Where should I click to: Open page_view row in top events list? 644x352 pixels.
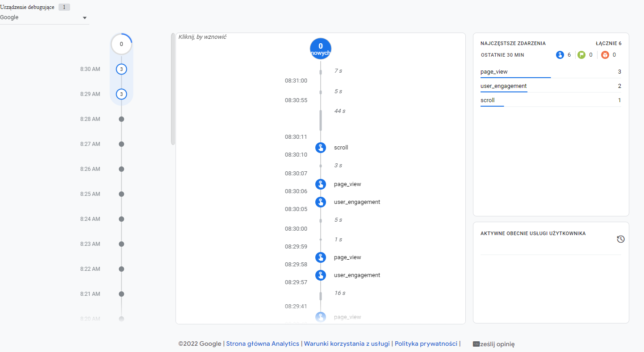551,72
